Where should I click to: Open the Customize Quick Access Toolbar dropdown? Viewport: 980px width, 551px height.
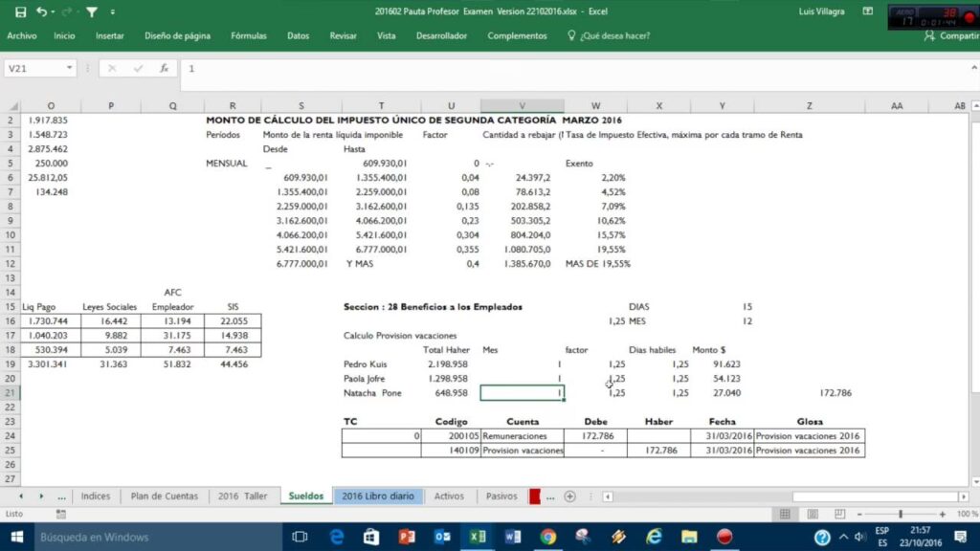click(x=112, y=11)
